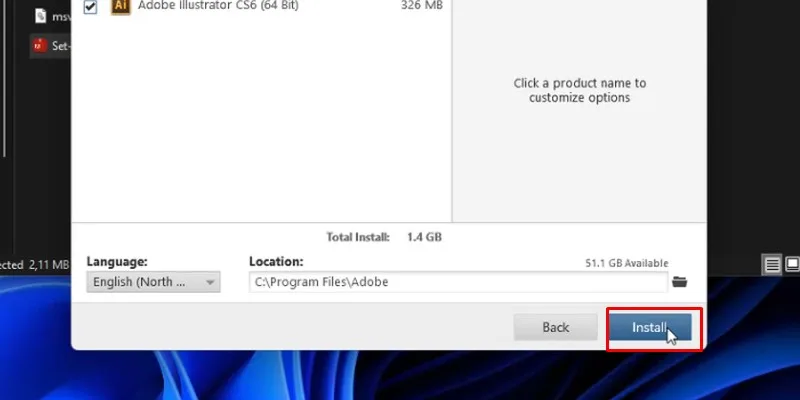The image size is (800, 400).
Task: Click the Location label
Action: click(x=276, y=262)
